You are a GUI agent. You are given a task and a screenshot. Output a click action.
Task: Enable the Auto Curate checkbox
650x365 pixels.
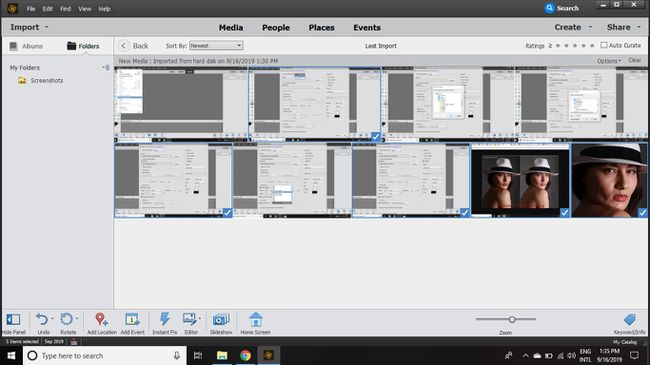coord(604,45)
